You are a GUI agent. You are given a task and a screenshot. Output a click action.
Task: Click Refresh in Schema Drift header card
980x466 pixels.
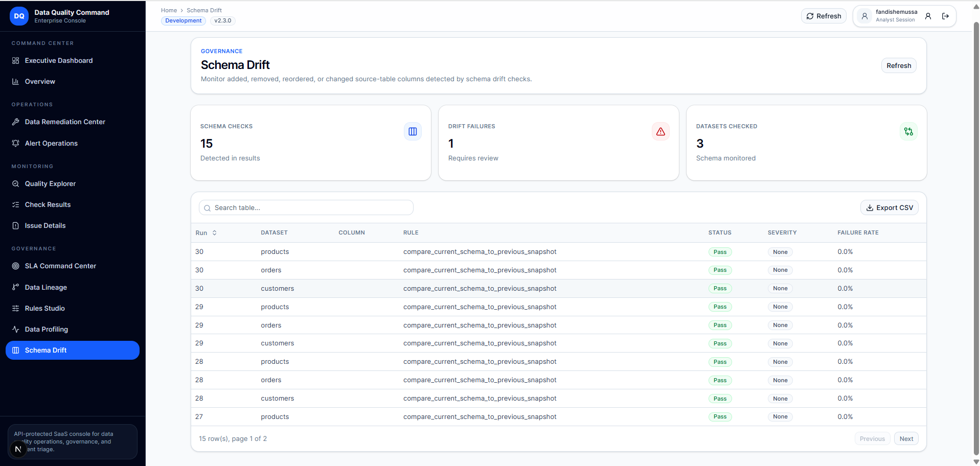[899, 65]
